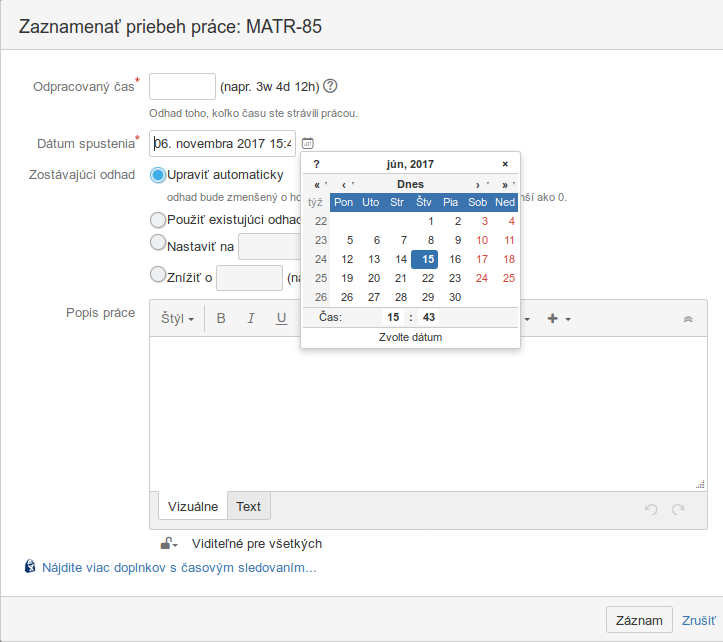Click the help question mark next to time spent
Screen dimensions: 723x642
point(330,86)
